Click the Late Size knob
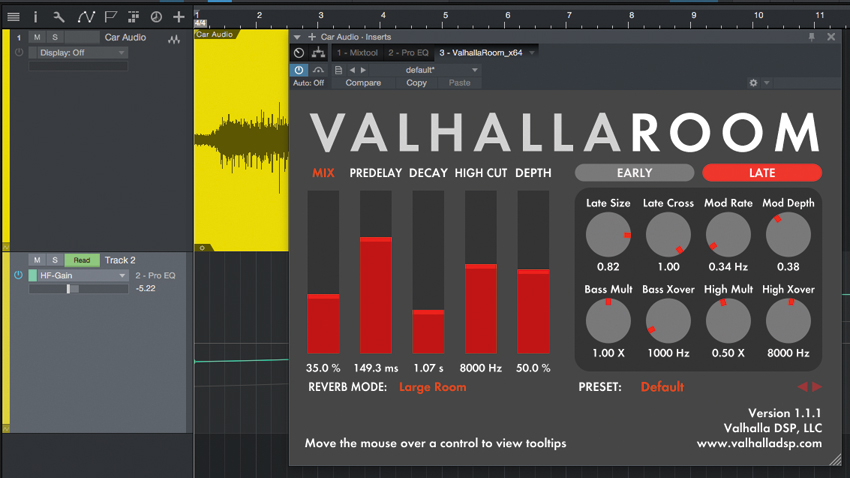This screenshot has height=478, width=850. click(608, 235)
